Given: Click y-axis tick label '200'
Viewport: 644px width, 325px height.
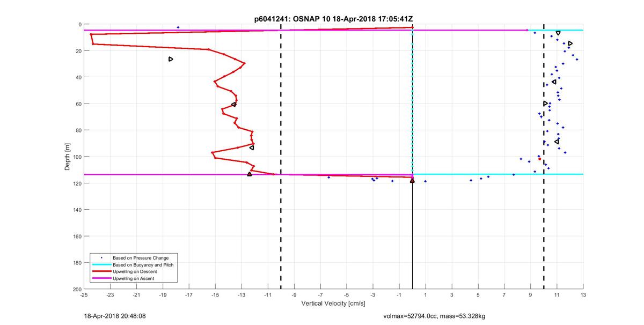Looking at the screenshot, I should click(76, 289).
